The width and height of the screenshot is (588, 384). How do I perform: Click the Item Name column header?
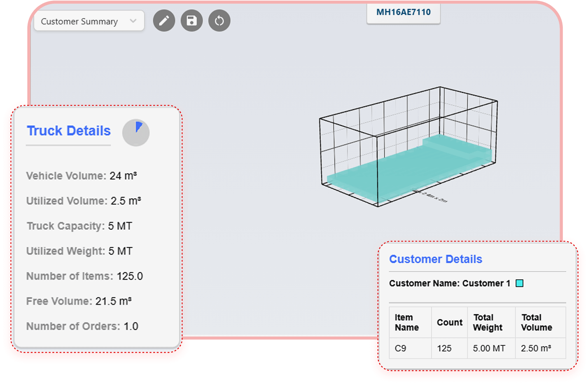pos(407,323)
